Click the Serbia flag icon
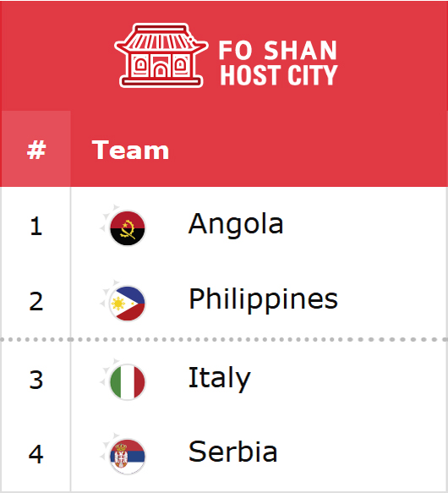This screenshot has width=448, height=493. coord(128,456)
